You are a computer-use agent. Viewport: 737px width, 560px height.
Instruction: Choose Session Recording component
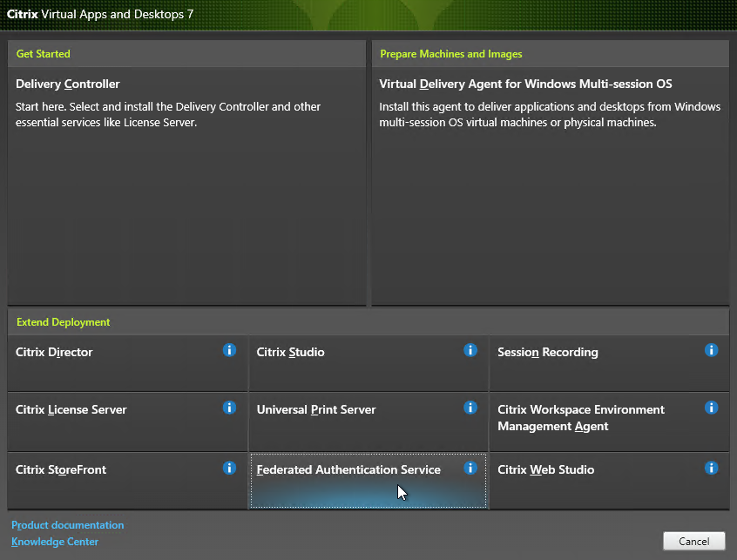610,363
